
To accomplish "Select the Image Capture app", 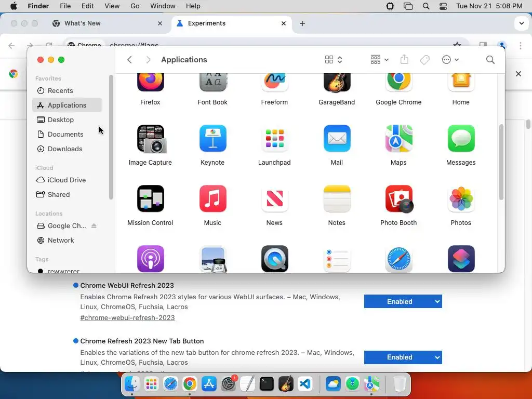I will coord(151,139).
